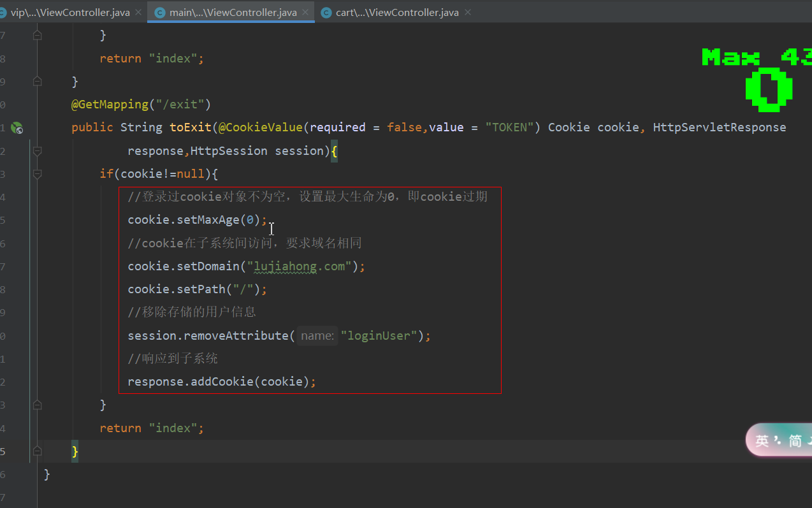Close the vip ViewController.java tab
Image resolution: width=812 pixels, height=508 pixels.
[138, 12]
